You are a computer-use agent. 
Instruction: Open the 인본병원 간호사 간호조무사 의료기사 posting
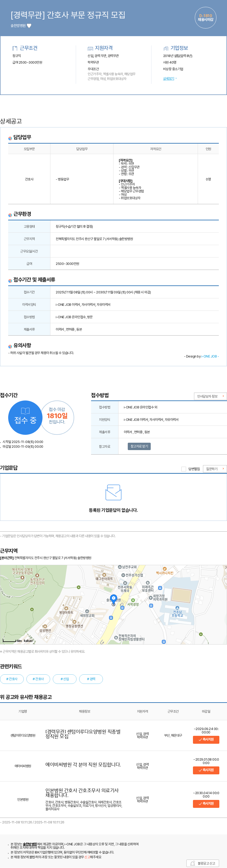82,793
